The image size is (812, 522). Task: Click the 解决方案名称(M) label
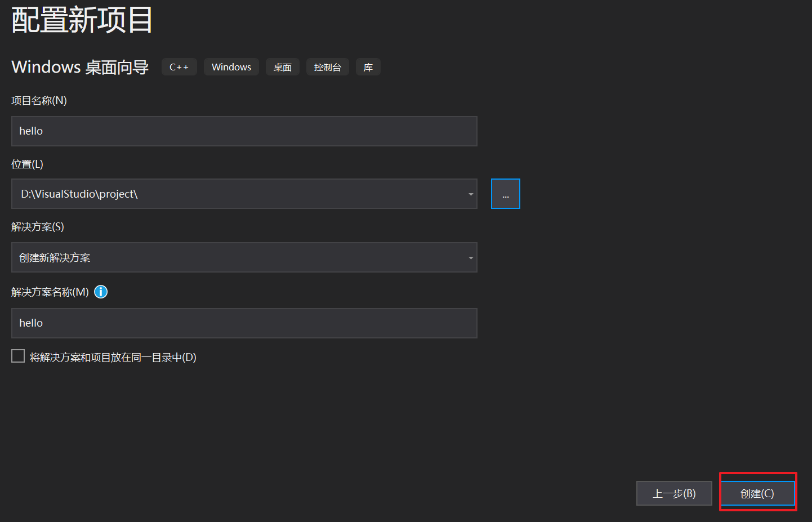[50, 292]
